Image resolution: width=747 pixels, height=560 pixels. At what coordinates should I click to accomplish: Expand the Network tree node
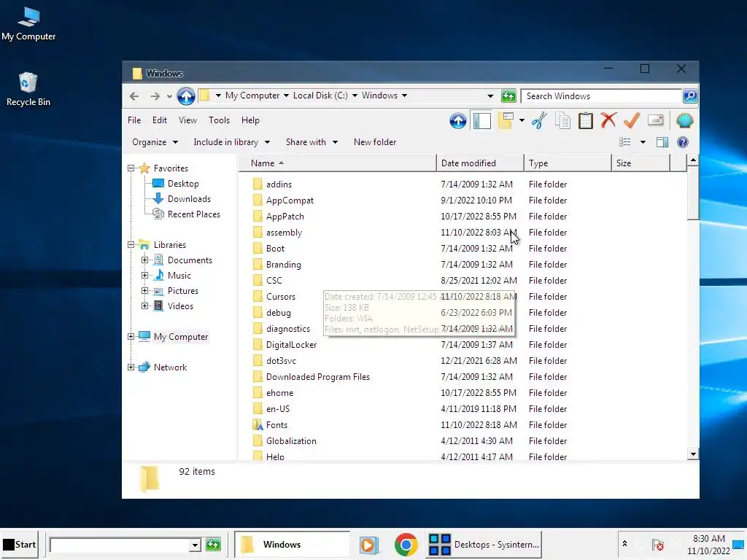pos(131,367)
